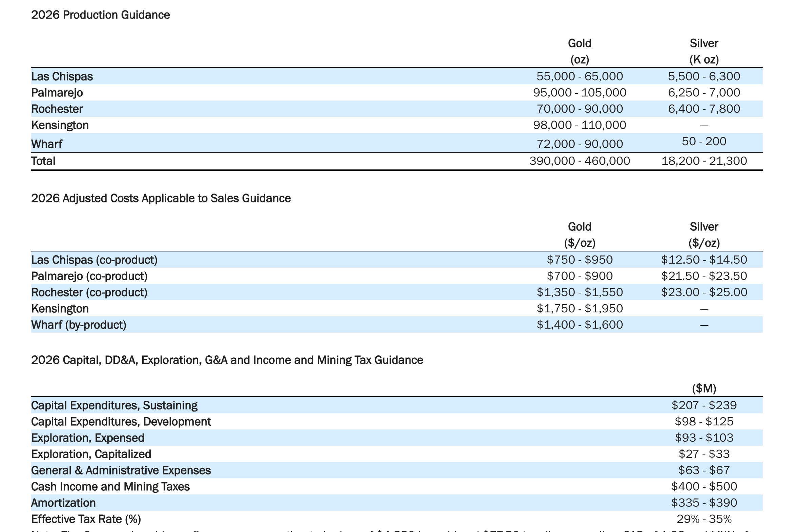The image size is (796, 532).
Task: Click the "Palmarejo (co-product)" row label
Action: (x=89, y=276)
